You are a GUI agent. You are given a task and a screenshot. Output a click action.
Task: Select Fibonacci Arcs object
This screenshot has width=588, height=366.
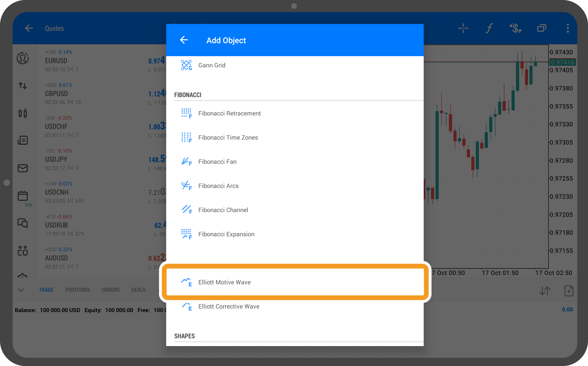pyautogui.click(x=218, y=186)
